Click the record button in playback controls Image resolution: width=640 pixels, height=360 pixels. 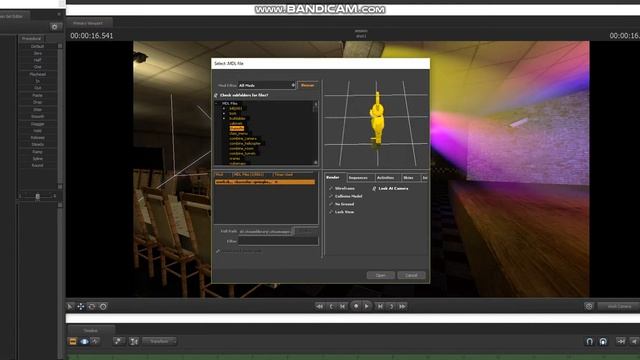[x=356, y=306]
